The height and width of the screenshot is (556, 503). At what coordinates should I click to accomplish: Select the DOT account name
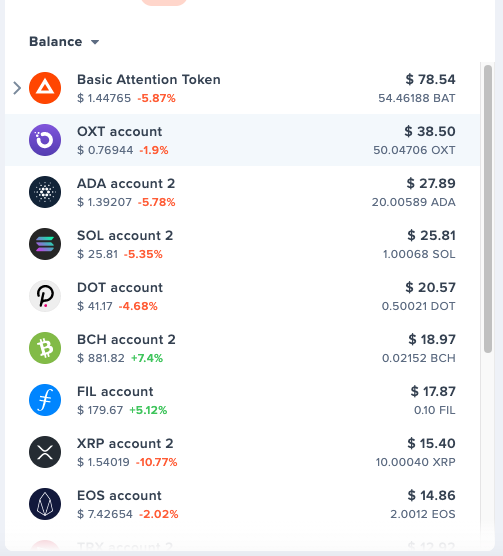120,288
